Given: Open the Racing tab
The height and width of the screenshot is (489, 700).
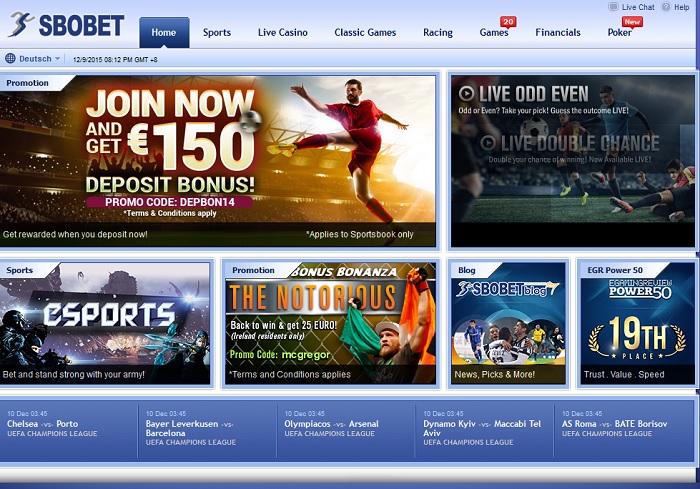Looking at the screenshot, I should click(x=438, y=33).
